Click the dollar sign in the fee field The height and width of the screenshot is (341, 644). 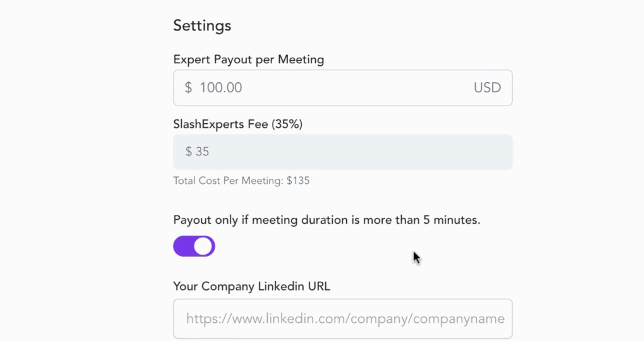(x=189, y=152)
